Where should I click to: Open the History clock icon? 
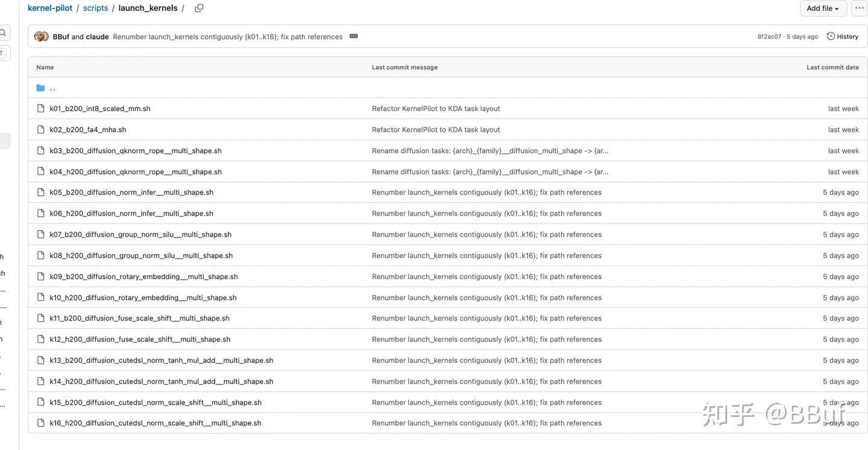[831, 36]
